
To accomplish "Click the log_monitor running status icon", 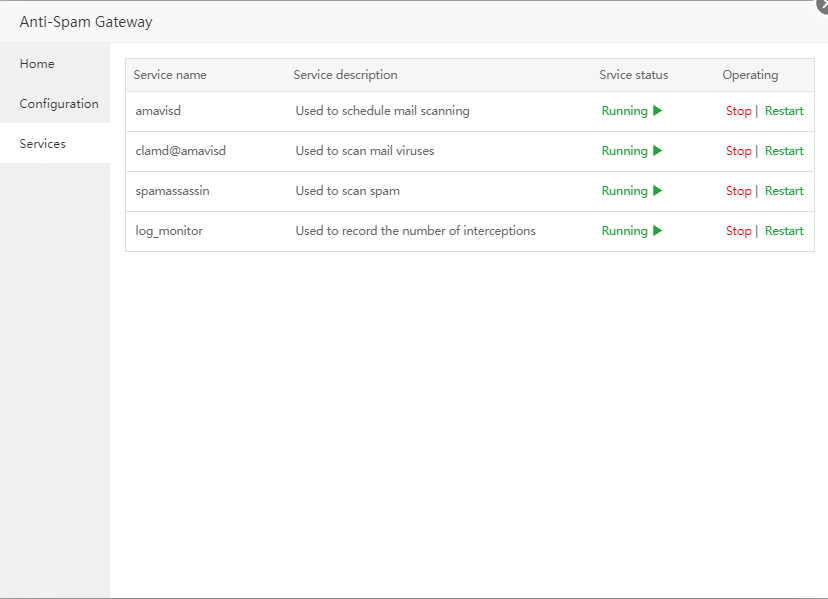I will (657, 231).
